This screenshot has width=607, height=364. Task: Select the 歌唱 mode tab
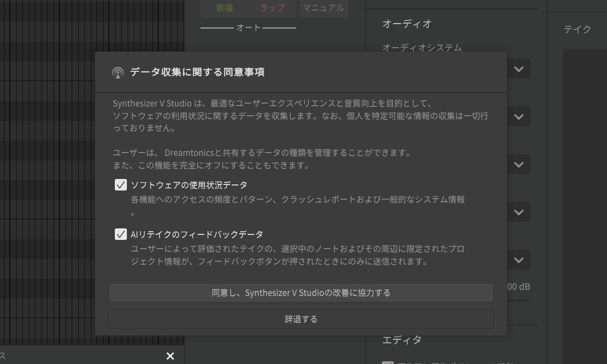[225, 8]
